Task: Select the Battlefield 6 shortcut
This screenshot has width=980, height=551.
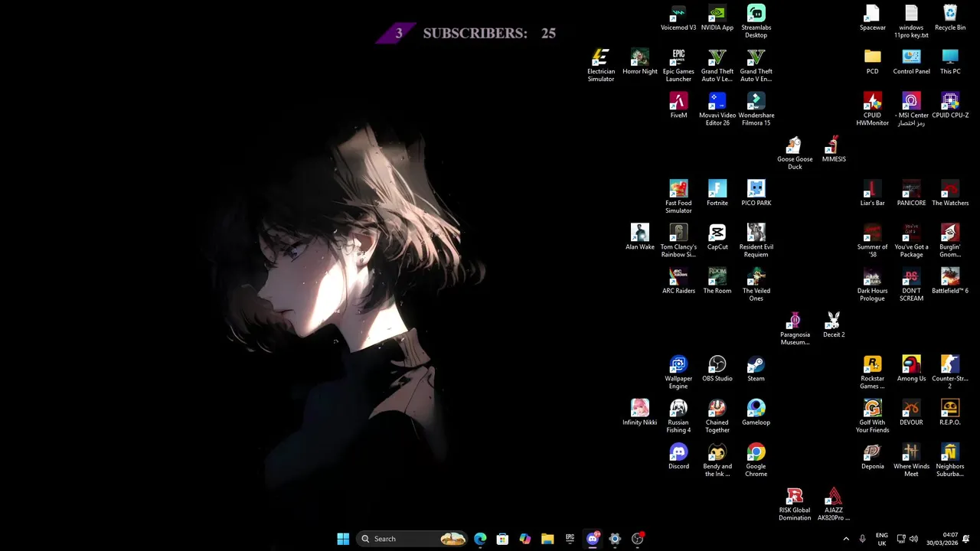Action: pos(950,281)
